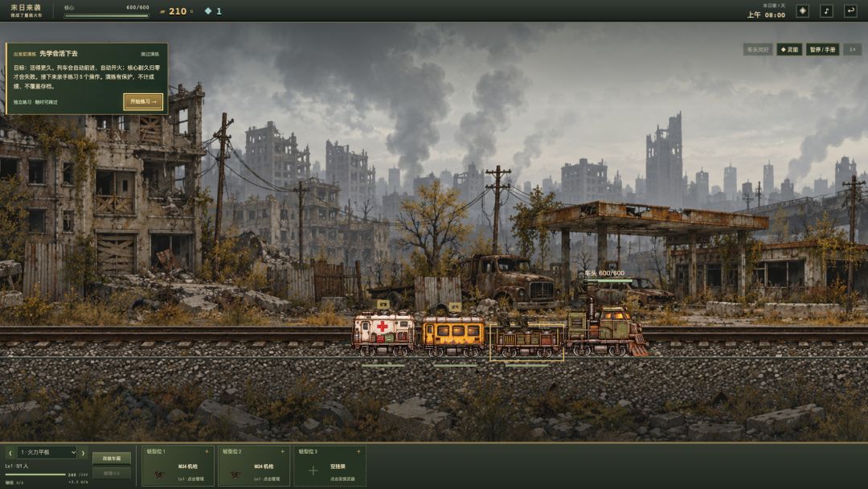This screenshot has height=489, width=868.
Task: Click the diamond icon button beside the clock
Action: pos(802,11)
